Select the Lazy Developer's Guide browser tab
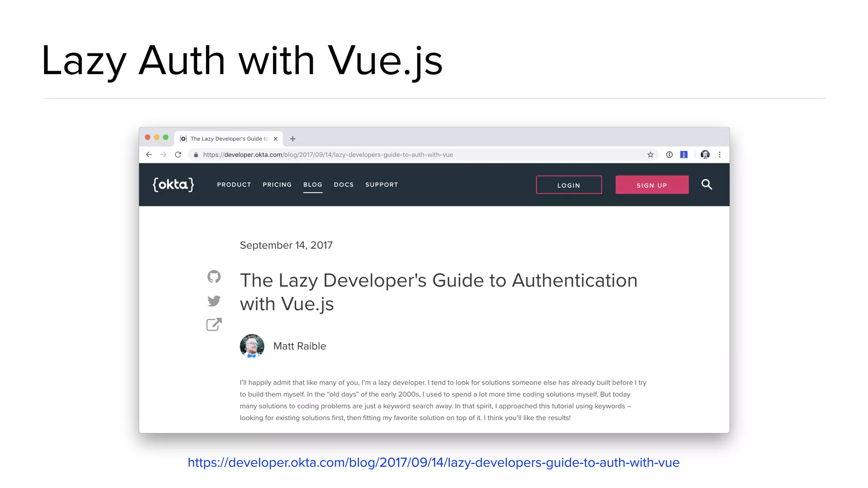This screenshot has width=868, height=488. [x=229, y=139]
